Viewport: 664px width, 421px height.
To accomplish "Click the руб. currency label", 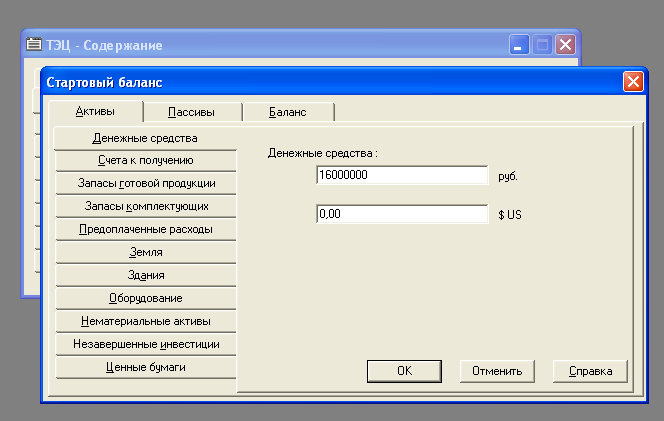I will 508,176.
